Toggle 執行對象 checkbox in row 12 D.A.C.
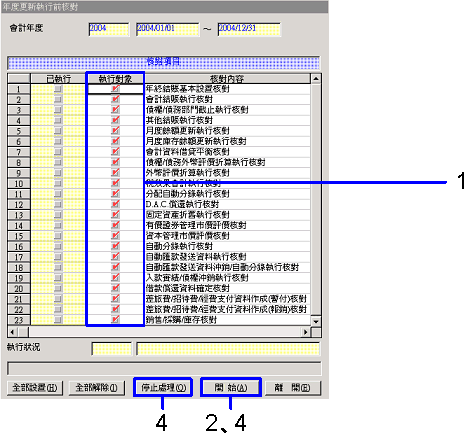 [115, 204]
